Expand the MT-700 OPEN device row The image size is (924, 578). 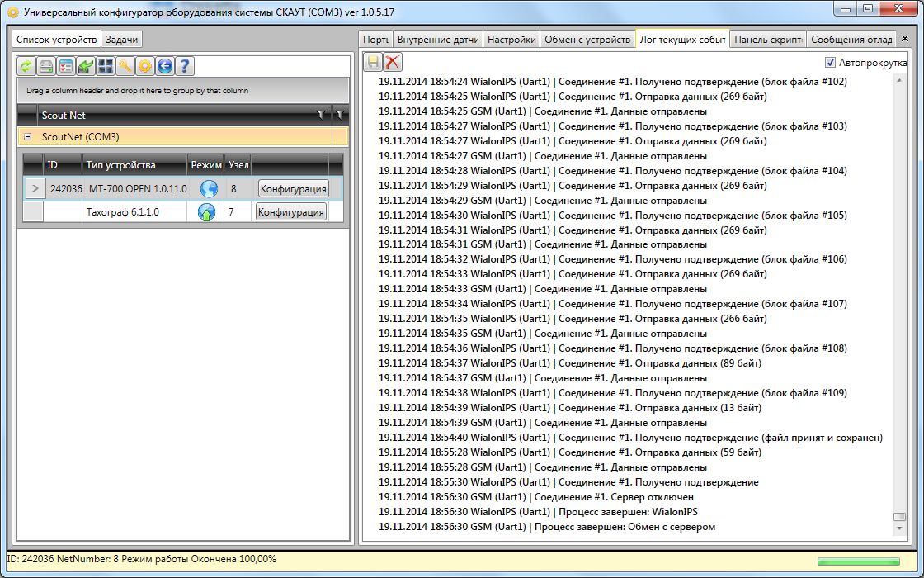click(x=34, y=188)
